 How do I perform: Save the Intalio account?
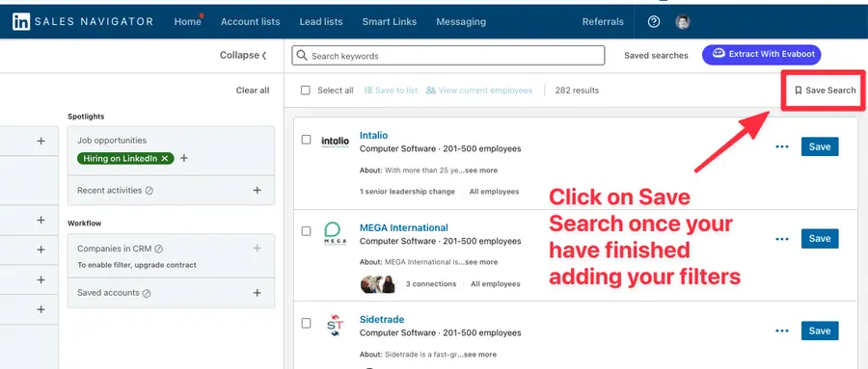pyautogui.click(x=820, y=146)
